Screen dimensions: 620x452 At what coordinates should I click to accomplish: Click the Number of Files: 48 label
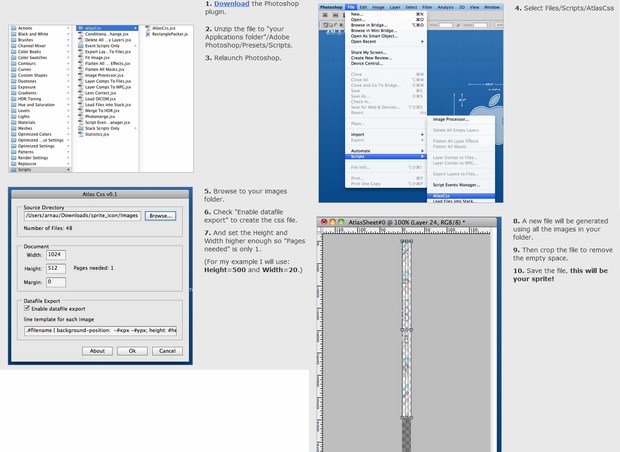click(48, 228)
